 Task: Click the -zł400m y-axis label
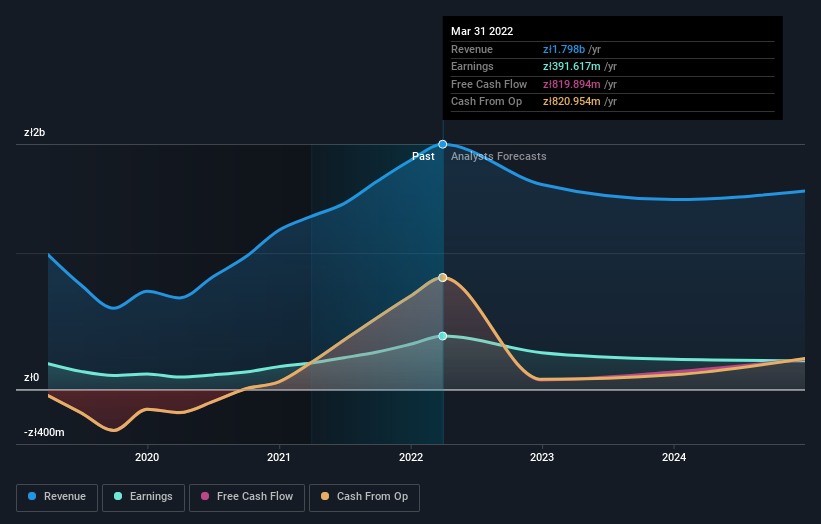tap(44, 432)
